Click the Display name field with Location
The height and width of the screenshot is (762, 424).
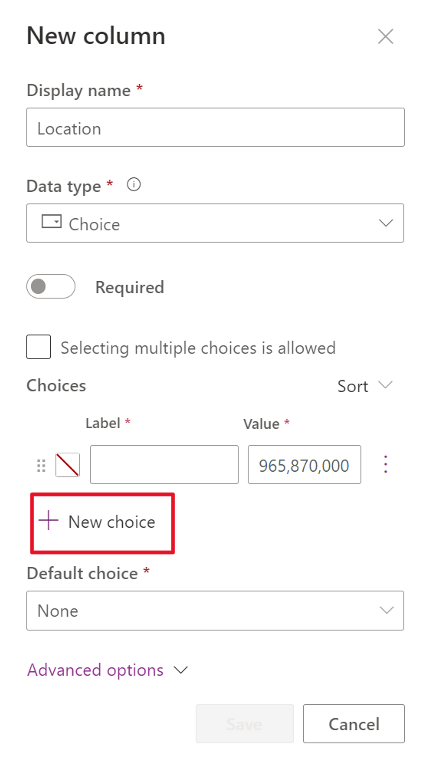215,127
